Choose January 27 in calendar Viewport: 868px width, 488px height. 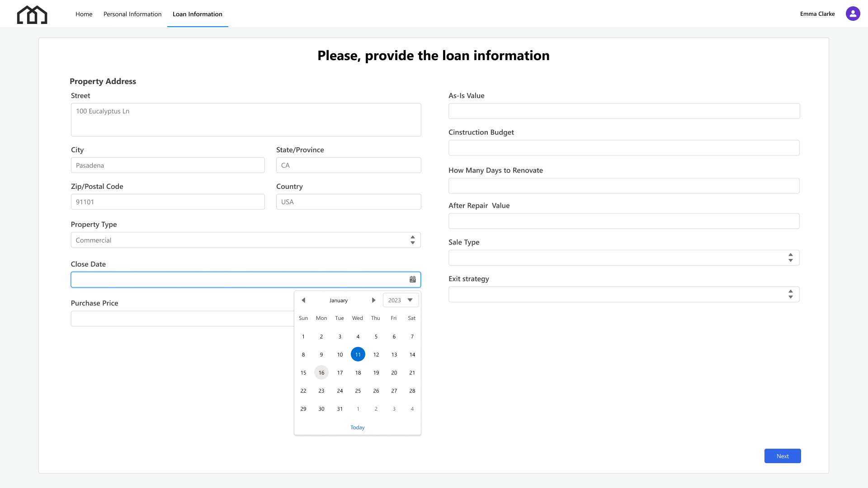pos(394,390)
